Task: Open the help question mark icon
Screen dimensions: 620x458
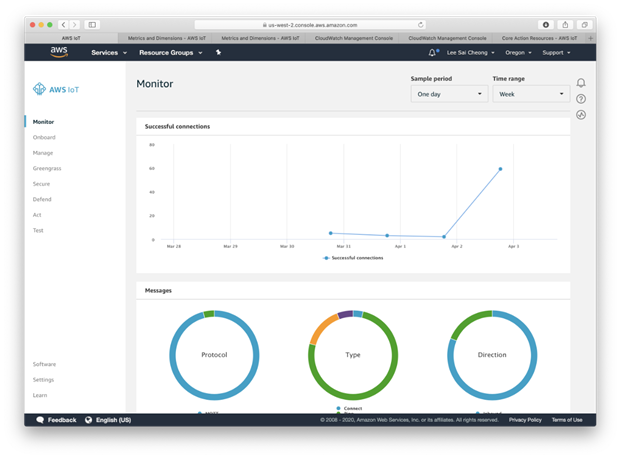Action: tap(580, 99)
